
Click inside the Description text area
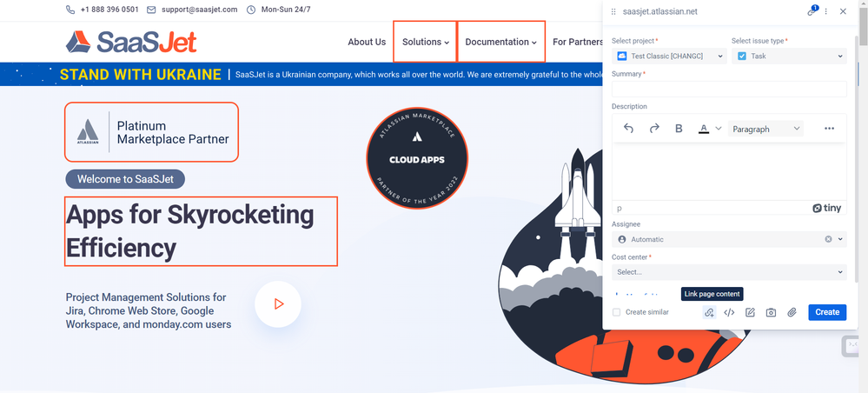point(729,171)
